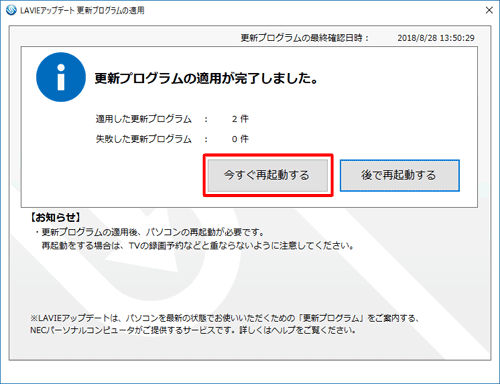Image resolution: width=500 pixels, height=384 pixels.
Task: Click the 失敗した更新プログラム label
Action: (x=144, y=139)
